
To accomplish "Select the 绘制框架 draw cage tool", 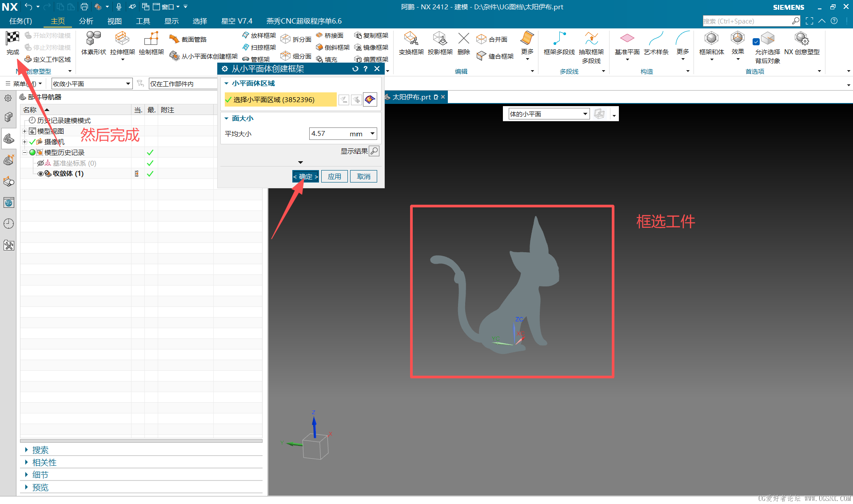I will point(151,43).
